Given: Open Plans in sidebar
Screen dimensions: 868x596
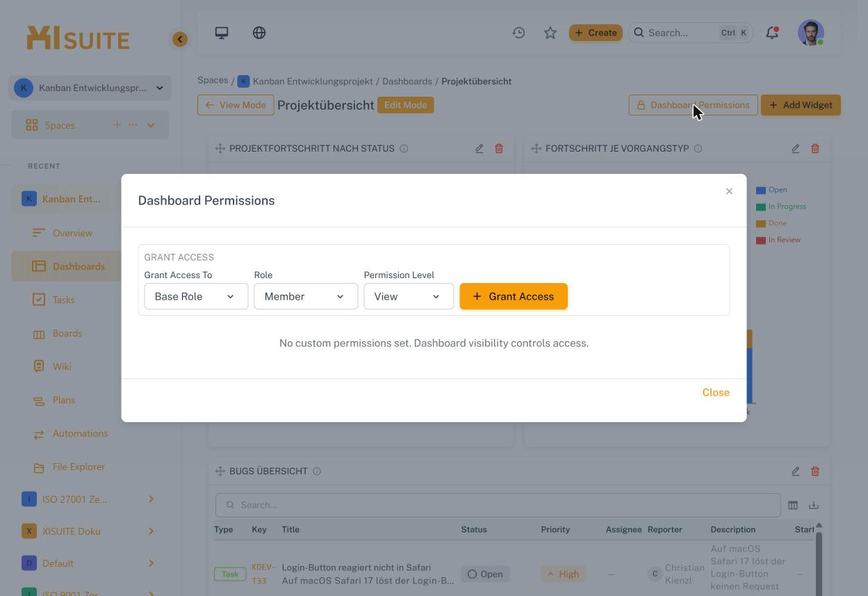Looking at the screenshot, I should click(x=63, y=400).
